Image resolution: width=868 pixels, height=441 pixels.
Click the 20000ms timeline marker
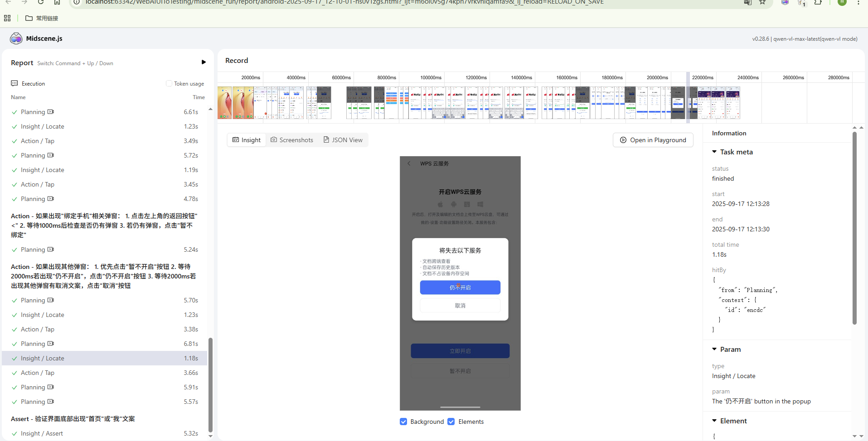click(x=251, y=77)
